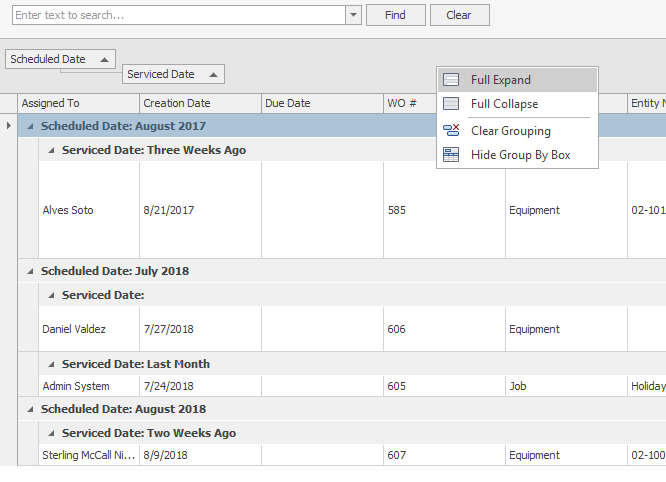Select work order 605 cell
This screenshot has height=482, width=666.
pos(444,386)
